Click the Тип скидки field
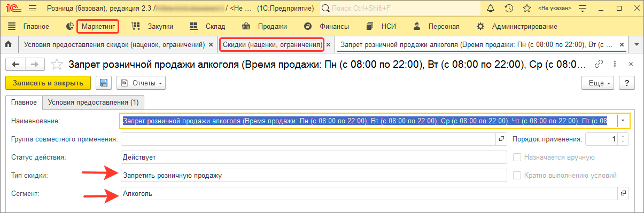This screenshot has width=644, height=213. click(314, 175)
